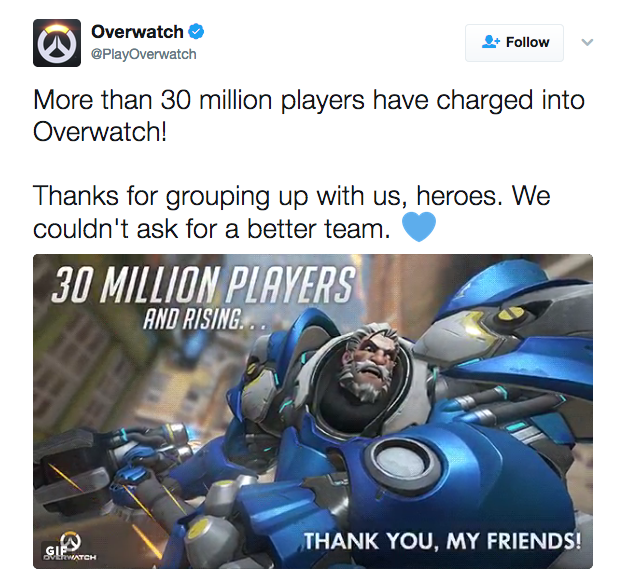Visit the @PlayOverwatch handle link

[x=144, y=54]
